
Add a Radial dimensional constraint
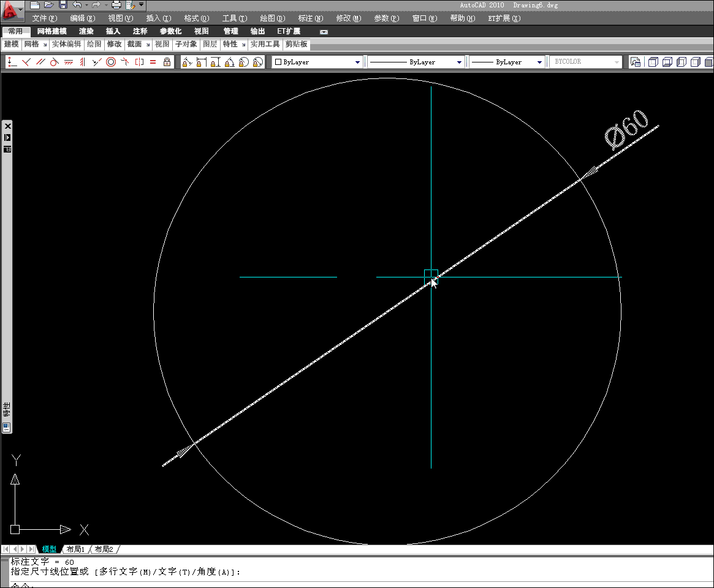pyautogui.click(x=243, y=62)
